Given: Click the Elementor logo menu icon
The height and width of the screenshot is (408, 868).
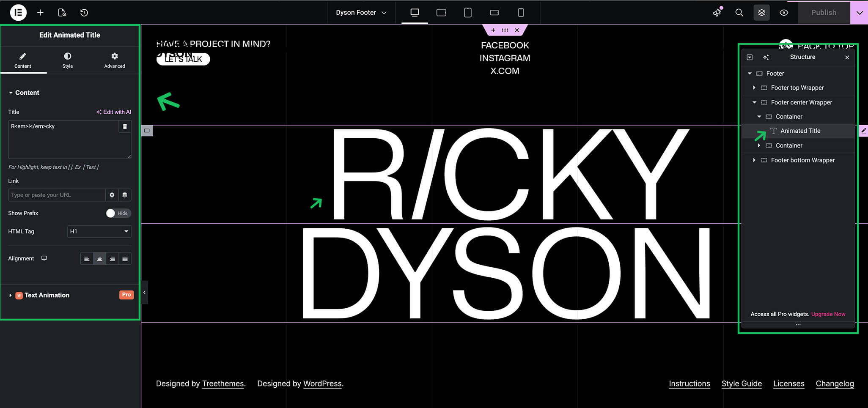Looking at the screenshot, I should click(18, 13).
